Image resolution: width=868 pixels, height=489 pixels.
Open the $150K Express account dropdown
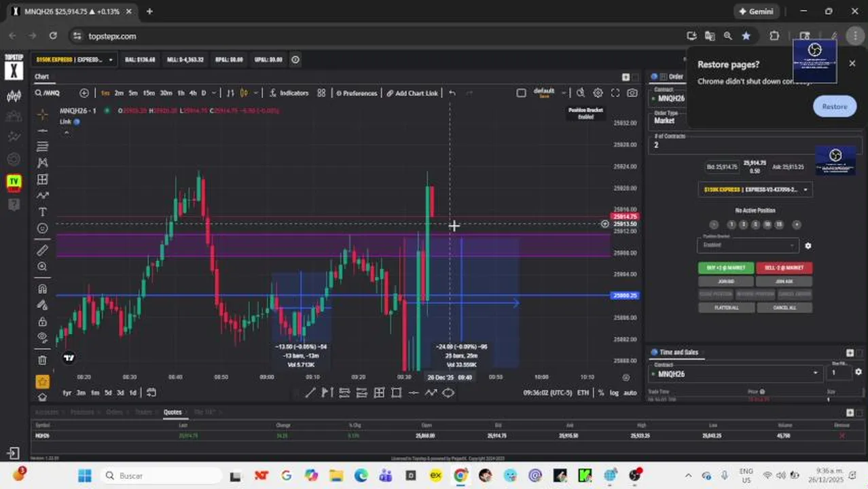tap(75, 60)
